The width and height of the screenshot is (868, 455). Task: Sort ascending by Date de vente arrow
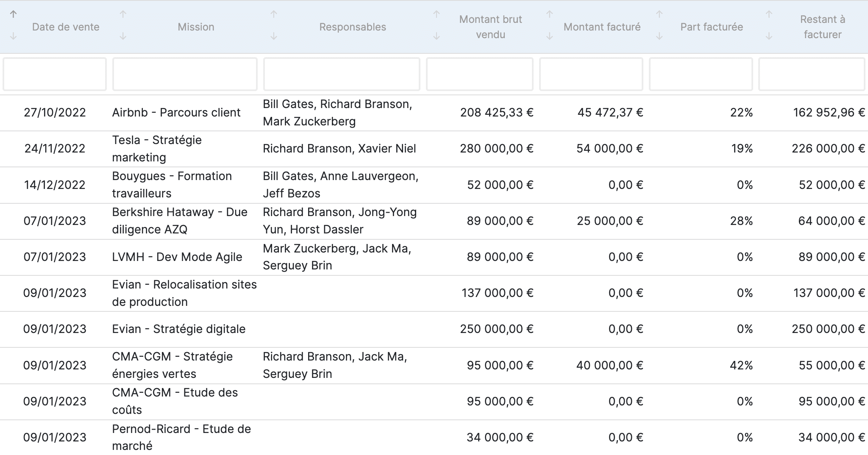[x=13, y=14]
